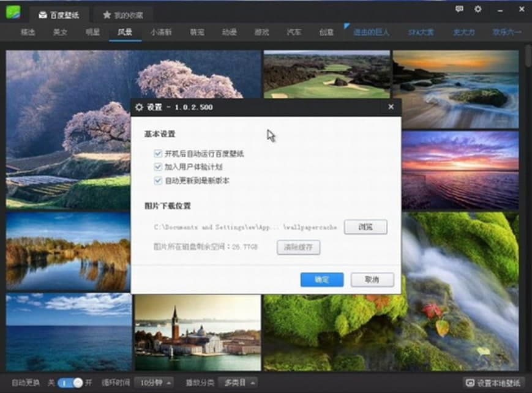Expand the 10分钟 cycle time dropdown
The image size is (532, 393).
(x=153, y=383)
